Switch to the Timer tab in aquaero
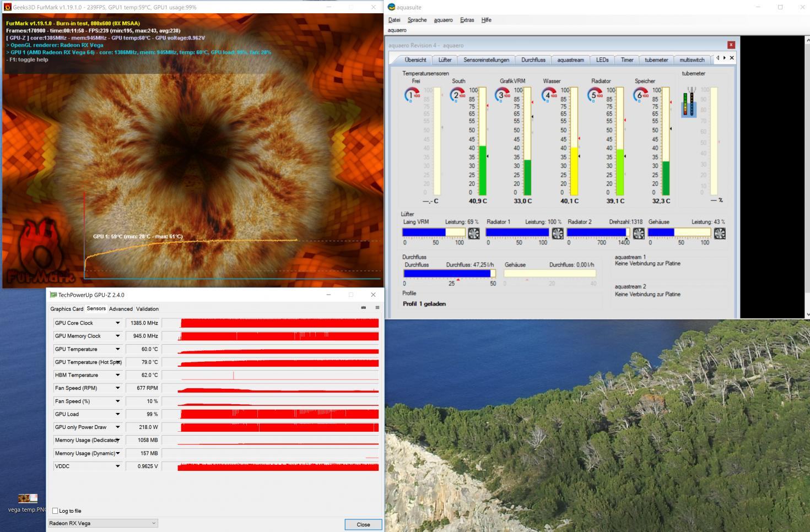This screenshot has height=532, width=810. (627, 59)
